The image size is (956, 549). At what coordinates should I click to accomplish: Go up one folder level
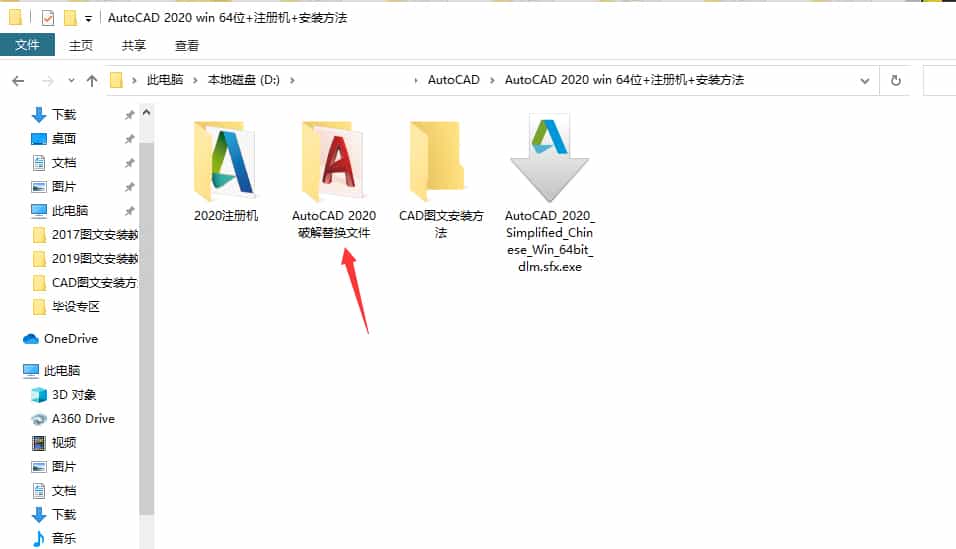[x=92, y=81]
